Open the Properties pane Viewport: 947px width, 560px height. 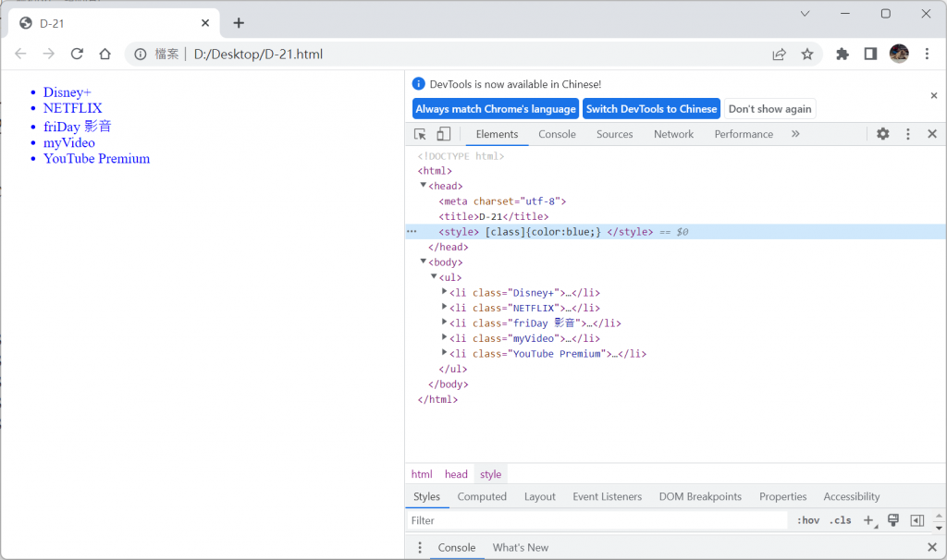pos(782,496)
